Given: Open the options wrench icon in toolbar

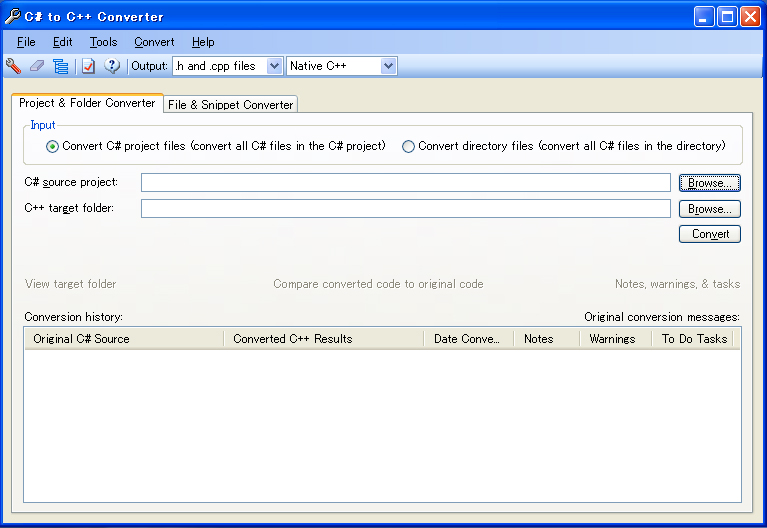Looking at the screenshot, I should tap(14, 66).
